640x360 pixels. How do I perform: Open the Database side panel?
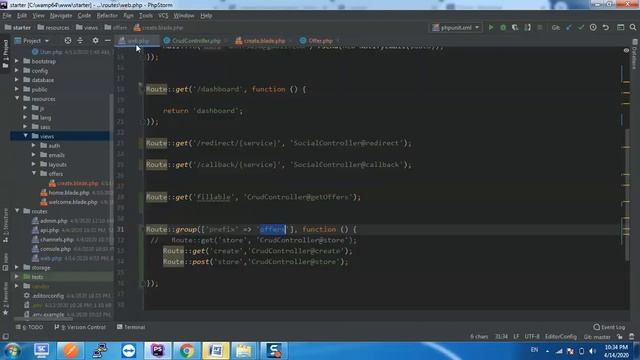pyautogui.click(x=634, y=54)
